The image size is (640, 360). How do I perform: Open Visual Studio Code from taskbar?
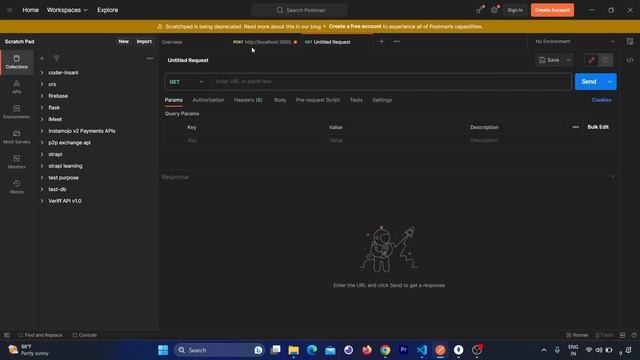[422, 350]
